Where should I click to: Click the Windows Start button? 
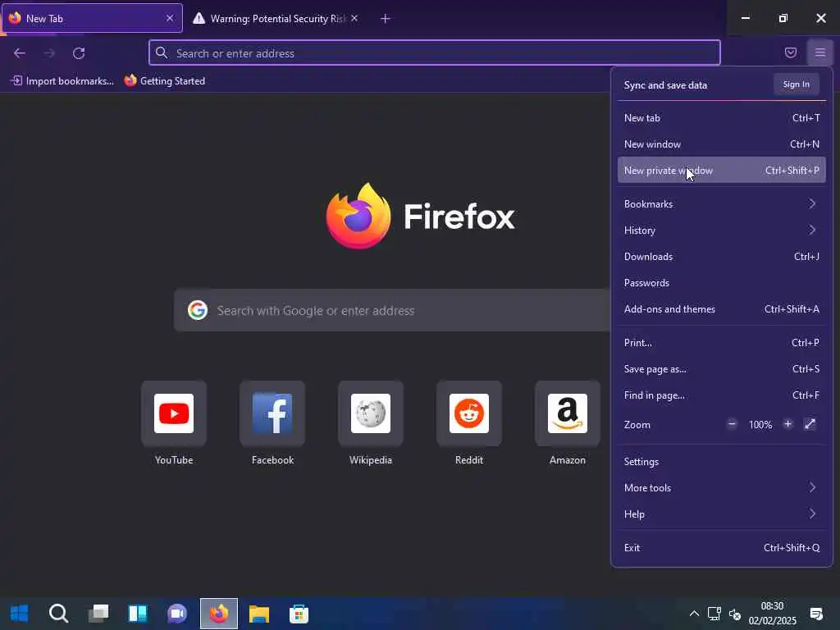click(20, 614)
